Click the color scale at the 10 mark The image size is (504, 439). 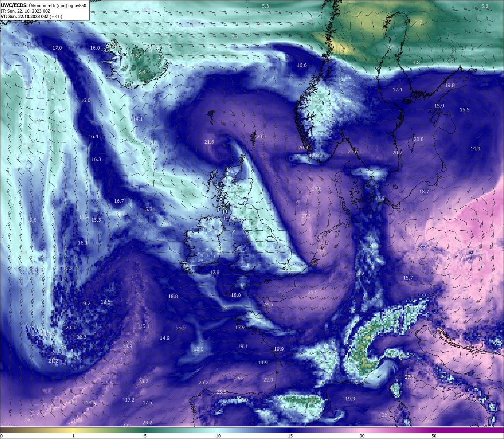(x=218, y=430)
